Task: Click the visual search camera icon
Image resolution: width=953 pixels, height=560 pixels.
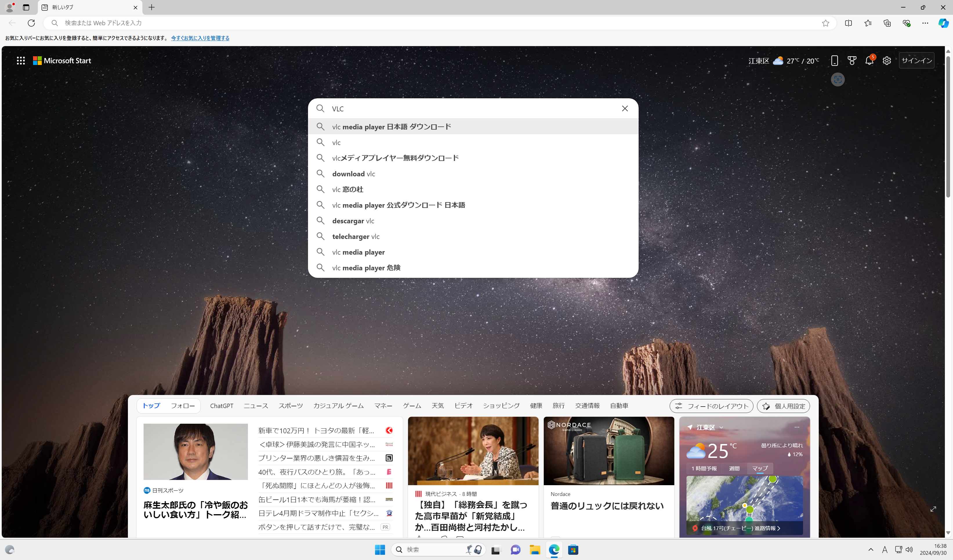Action: 838,79
